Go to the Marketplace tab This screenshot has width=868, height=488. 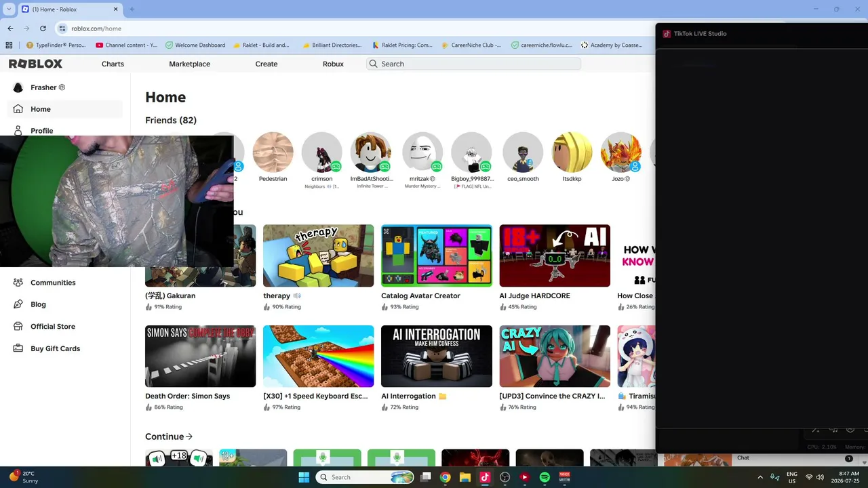click(189, 64)
